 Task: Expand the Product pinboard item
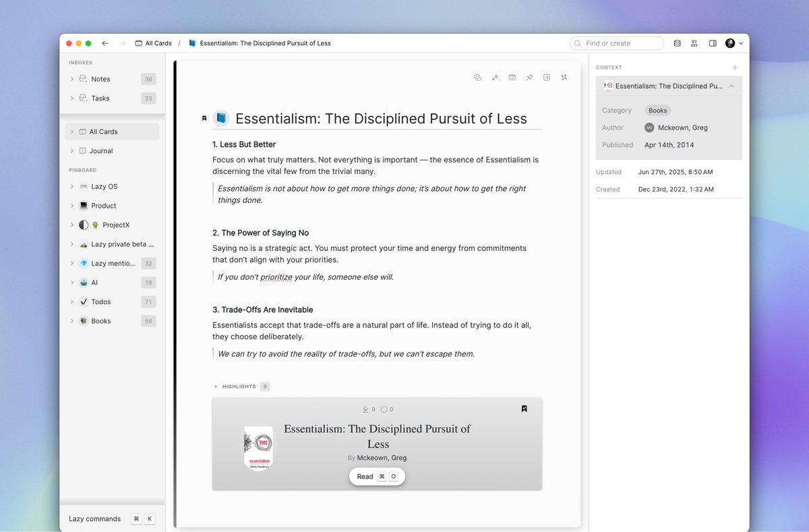coord(72,206)
